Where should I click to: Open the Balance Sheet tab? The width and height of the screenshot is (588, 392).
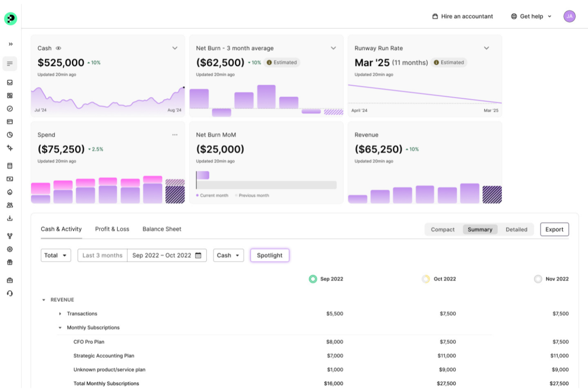point(162,229)
